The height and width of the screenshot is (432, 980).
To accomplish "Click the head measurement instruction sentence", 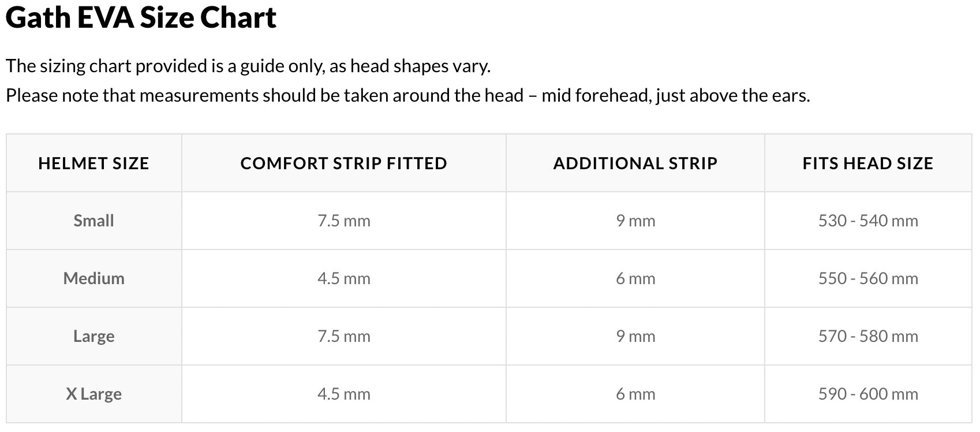I will pos(407,95).
